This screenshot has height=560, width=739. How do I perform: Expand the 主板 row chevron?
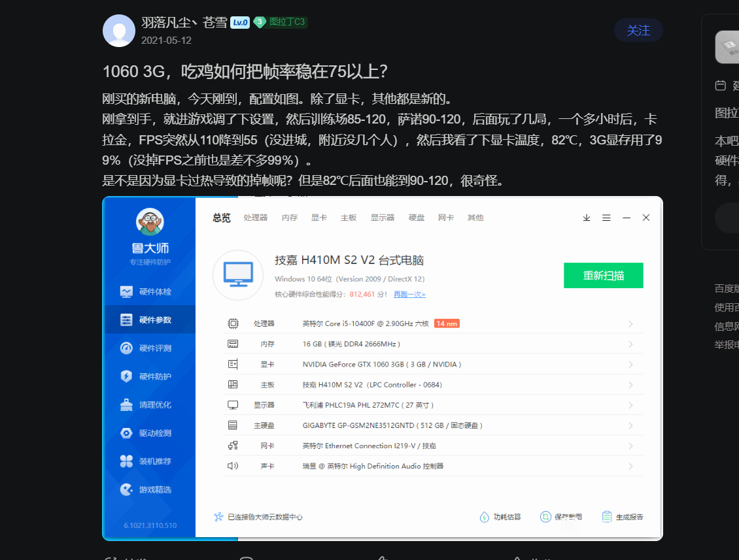click(630, 385)
